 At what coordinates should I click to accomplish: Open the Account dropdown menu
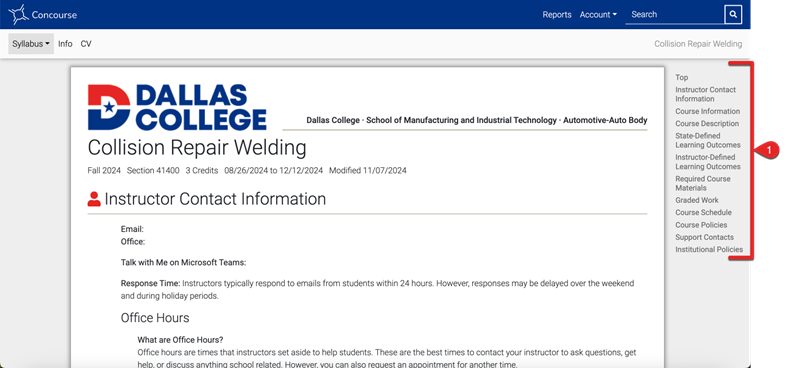click(598, 15)
